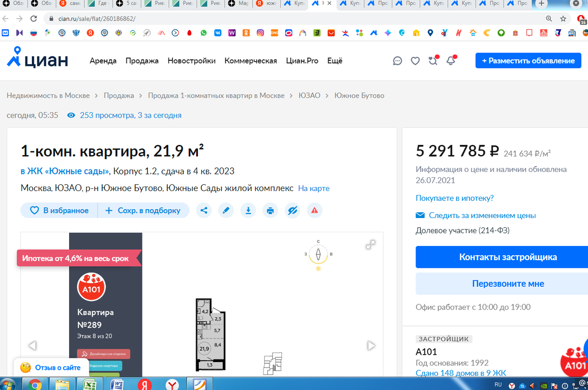Open notifications bell icon

tap(451, 60)
